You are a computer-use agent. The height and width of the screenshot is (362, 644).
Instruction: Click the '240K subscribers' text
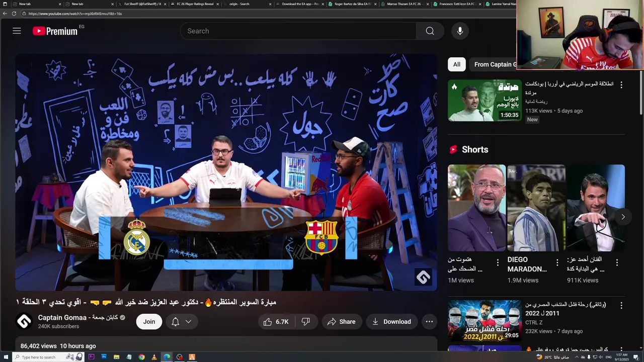point(58,326)
